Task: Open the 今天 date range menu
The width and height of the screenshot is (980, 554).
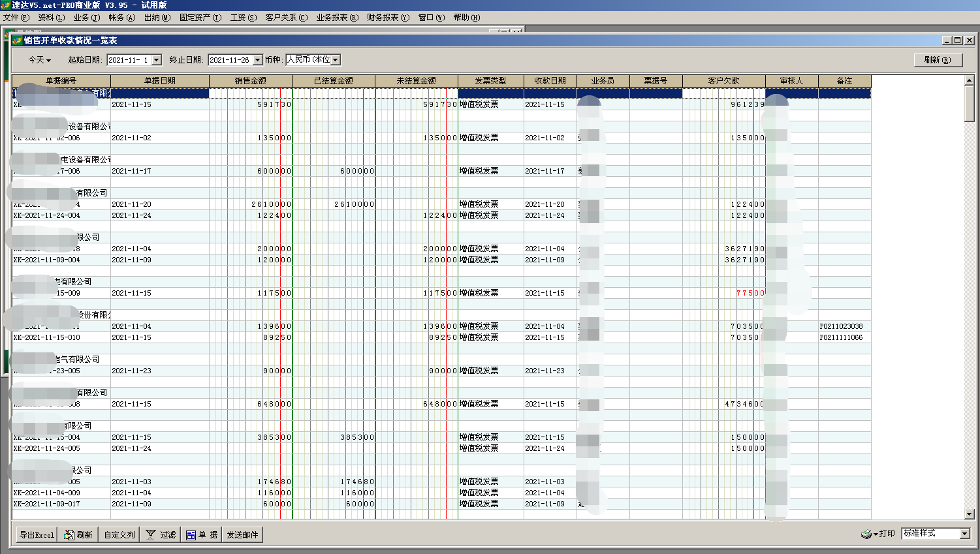Action: pyautogui.click(x=39, y=60)
